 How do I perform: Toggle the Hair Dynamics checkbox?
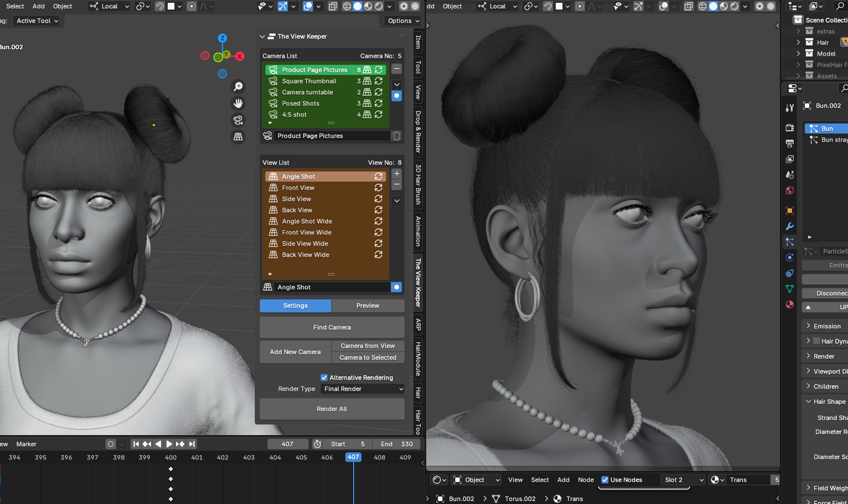pyautogui.click(x=816, y=341)
